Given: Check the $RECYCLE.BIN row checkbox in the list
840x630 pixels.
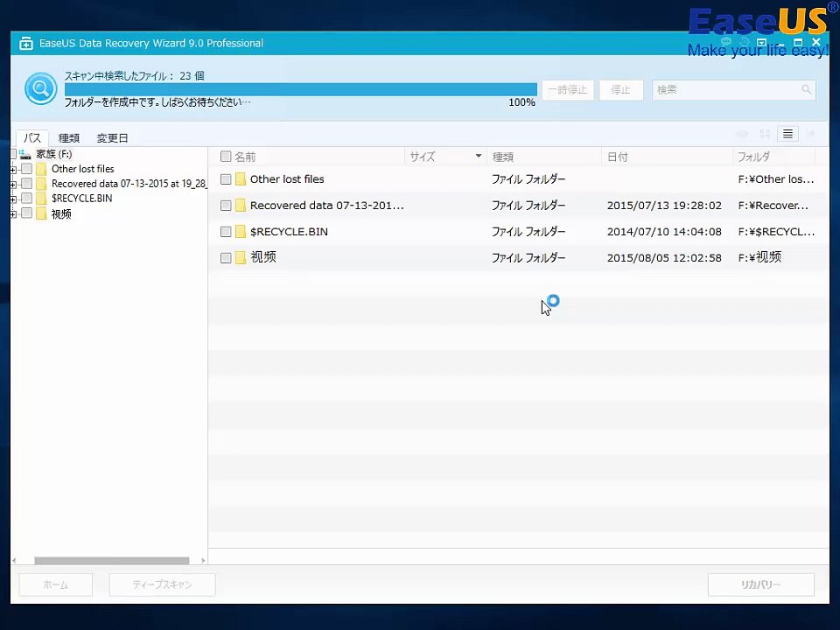Looking at the screenshot, I should (226, 231).
